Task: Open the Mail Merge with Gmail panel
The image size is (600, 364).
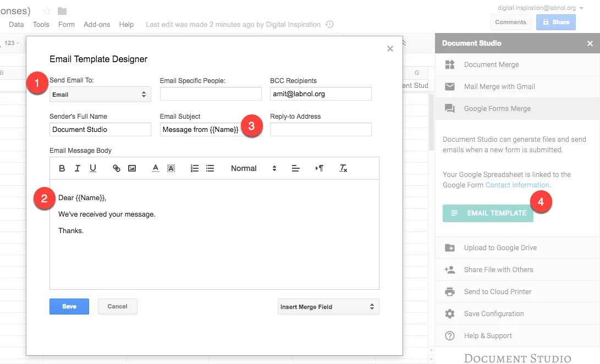Action: pyautogui.click(x=497, y=86)
